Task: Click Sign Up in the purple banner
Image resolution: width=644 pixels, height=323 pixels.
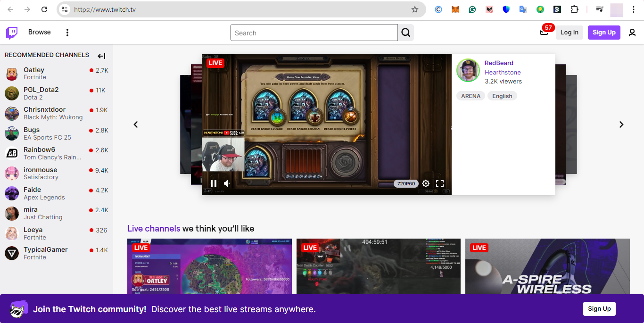Action: point(599,309)
